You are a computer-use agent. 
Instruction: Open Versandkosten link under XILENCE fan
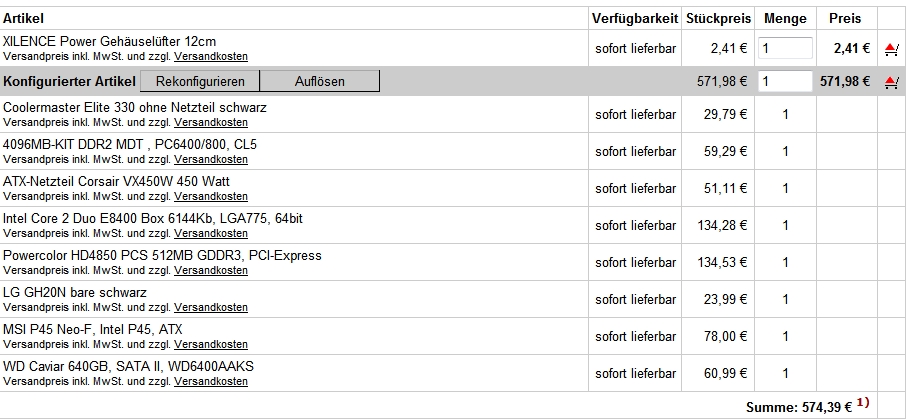pos(211,57)
